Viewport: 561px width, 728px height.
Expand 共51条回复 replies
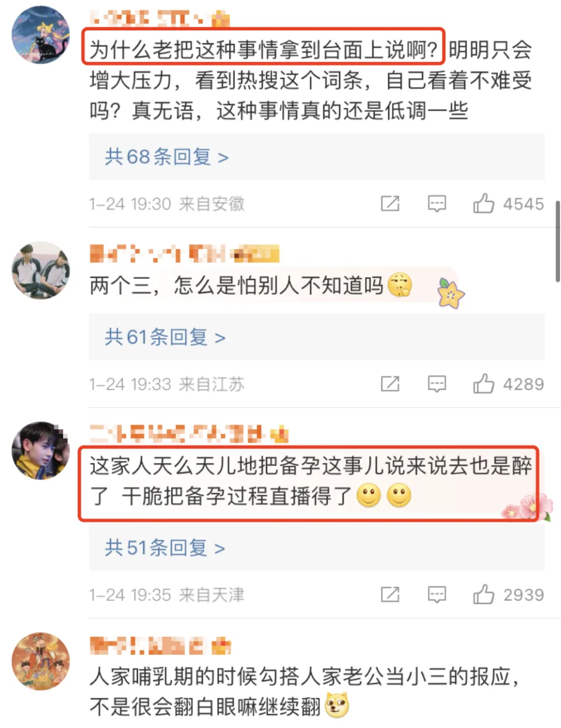tap(165, 547)
